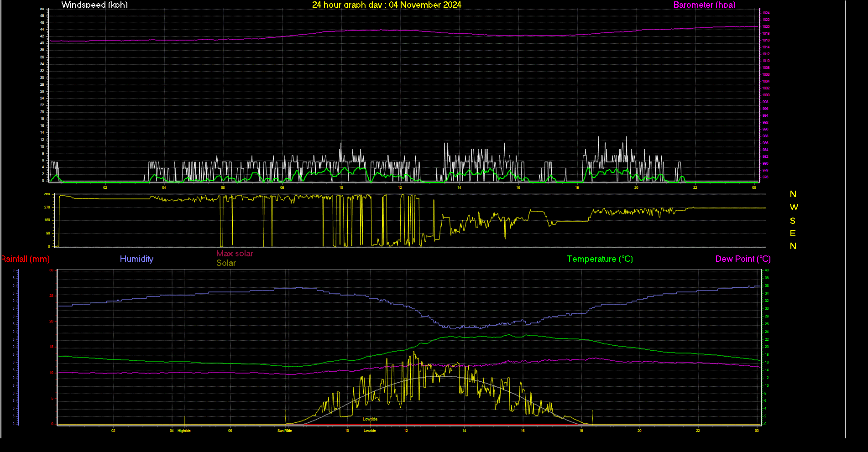Image resolution: width=868 pixels, height=452 pixels.
Task: Click the 'W' wind direction compass letter
Action: tap(794, 207)
